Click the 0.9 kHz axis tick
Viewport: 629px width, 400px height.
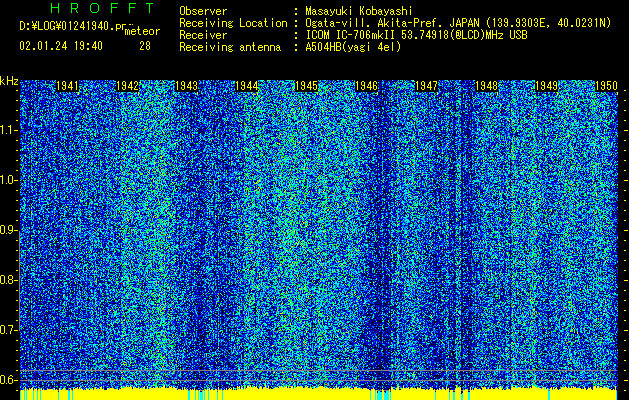[x=9, y=230]
